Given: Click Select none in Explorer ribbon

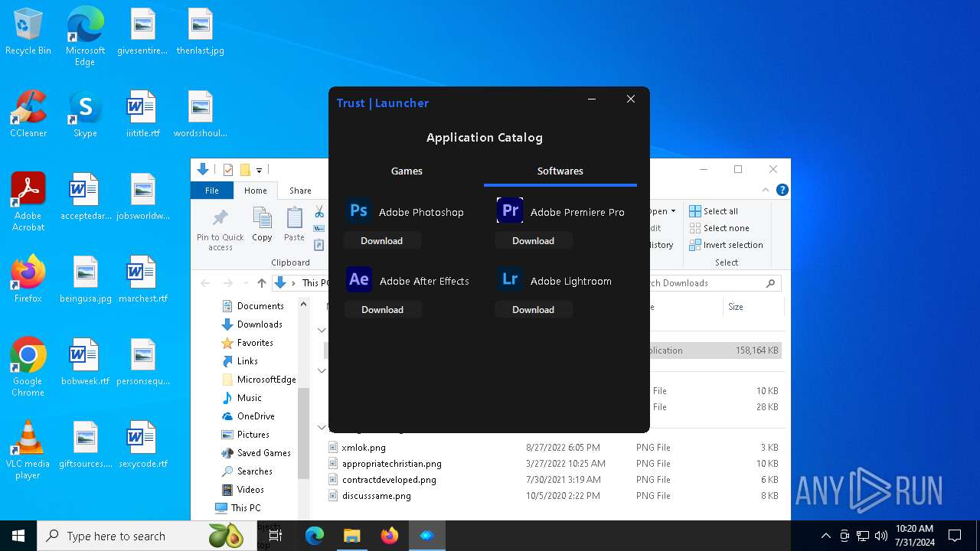Looking at the screenshot, I should pos(719,228).
